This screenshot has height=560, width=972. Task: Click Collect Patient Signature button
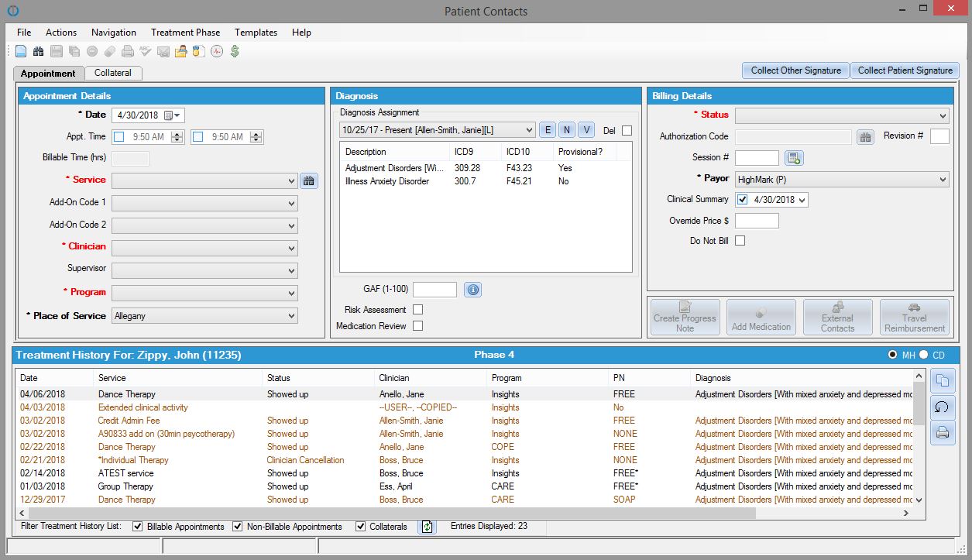pyautogui.click(x=905, y=70)
